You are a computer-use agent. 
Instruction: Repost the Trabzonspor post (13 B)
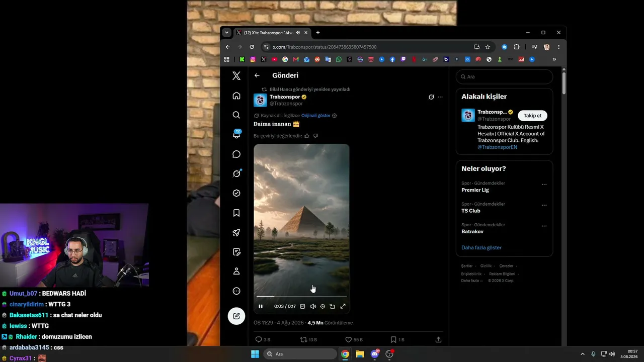coord(308,340)
